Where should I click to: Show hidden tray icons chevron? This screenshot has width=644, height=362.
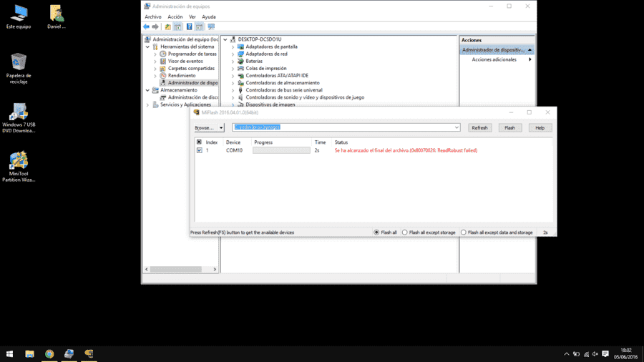(x=567, y=354)
